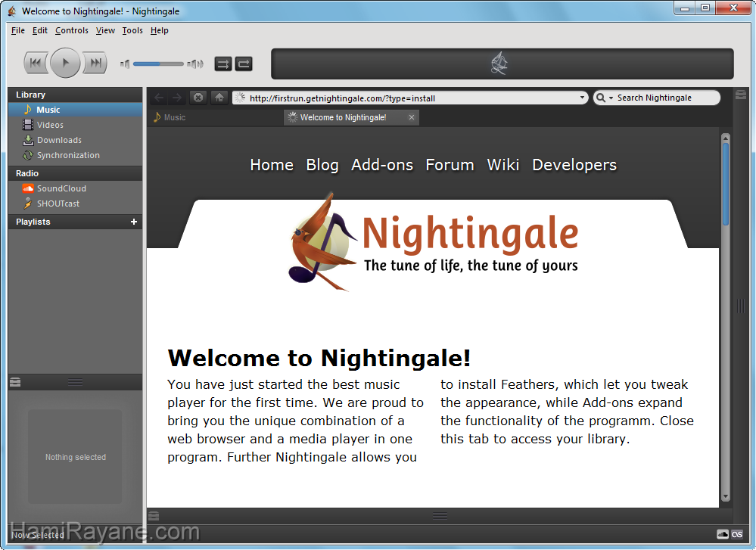Open the Developers link

pyautogui.click(x=574, y=165)
